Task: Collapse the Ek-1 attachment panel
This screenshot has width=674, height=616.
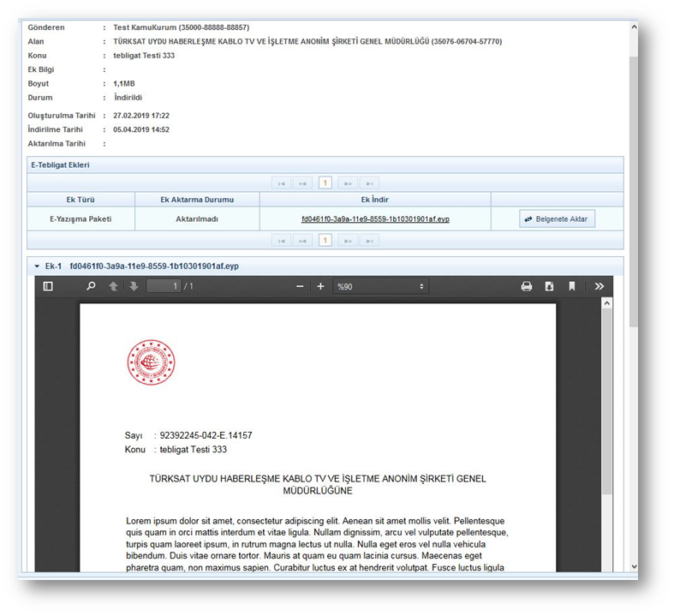Action: 37,266
